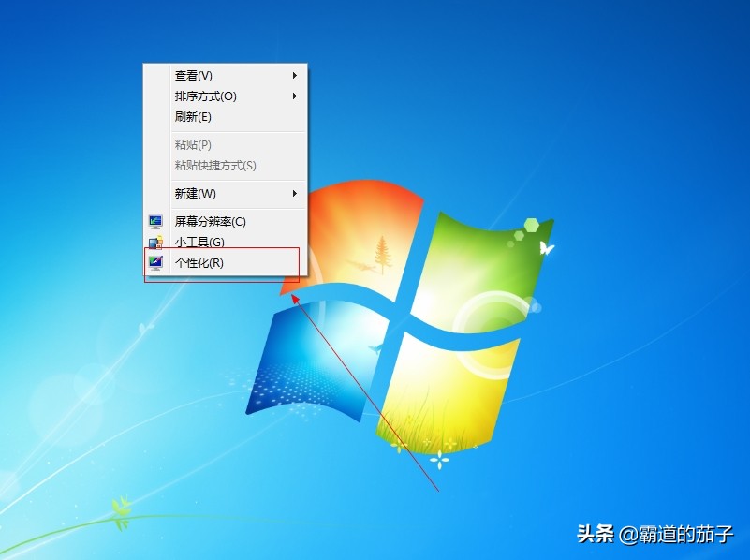Select 刷新 to refresh the desktop
The image size is (750, 560).
click(x=194, y=117)
